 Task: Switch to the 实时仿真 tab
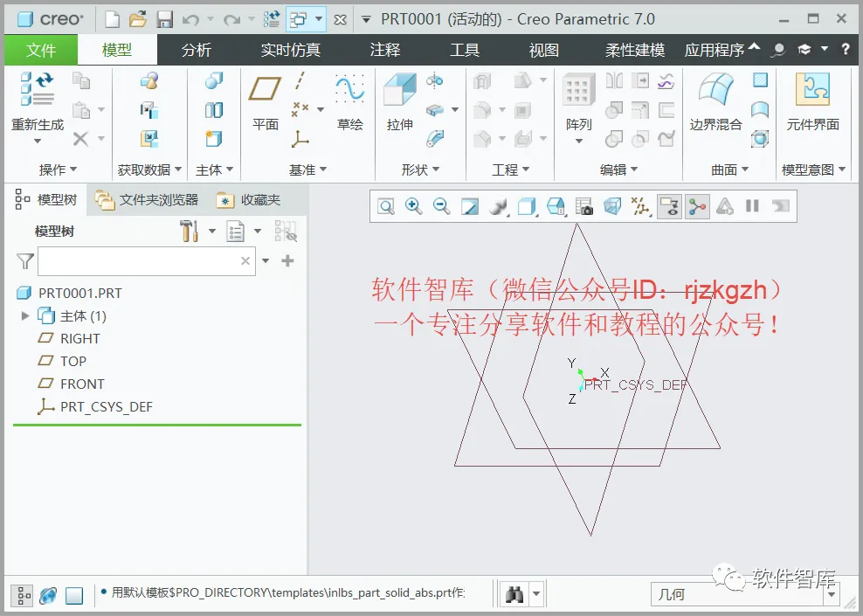click(x=291, y=50)
